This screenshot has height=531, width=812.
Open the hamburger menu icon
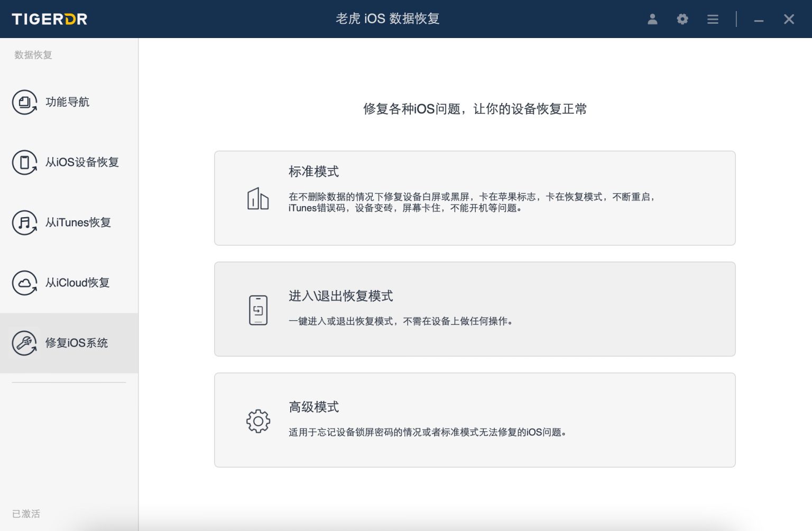[x=713, y=20]
